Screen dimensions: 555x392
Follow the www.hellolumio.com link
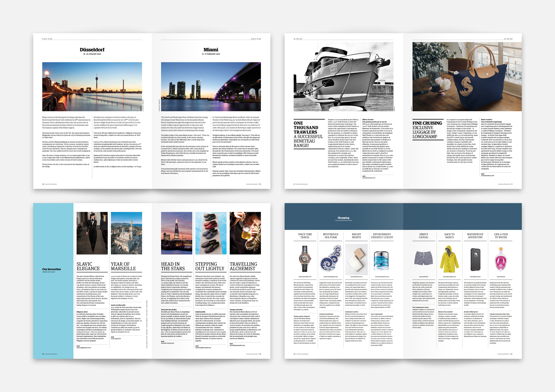coord(356,277)
